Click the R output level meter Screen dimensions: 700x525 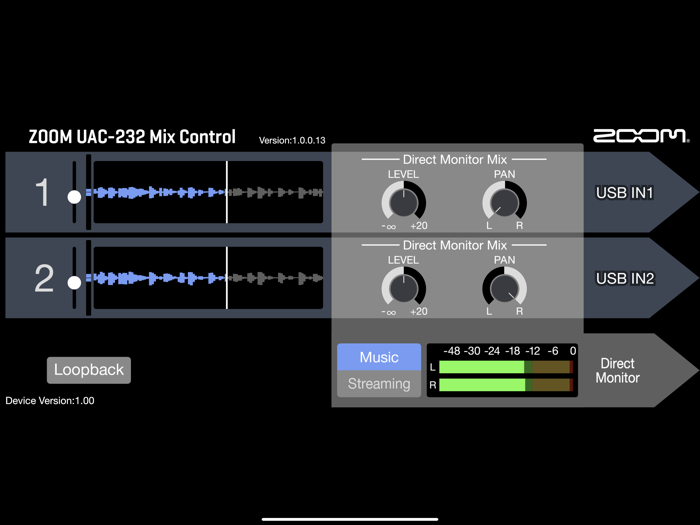coord(506,385)
